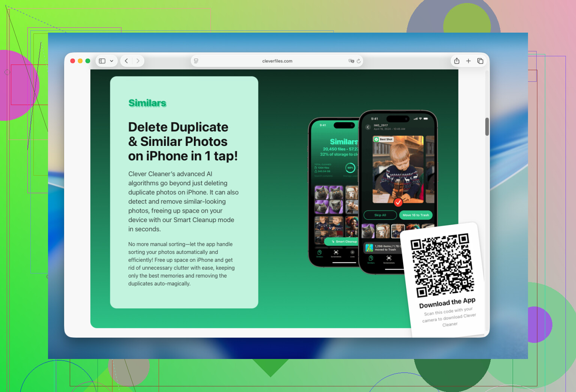Open the tab group dropdown chevron
576x392 pixels.
tap(112, 61)
